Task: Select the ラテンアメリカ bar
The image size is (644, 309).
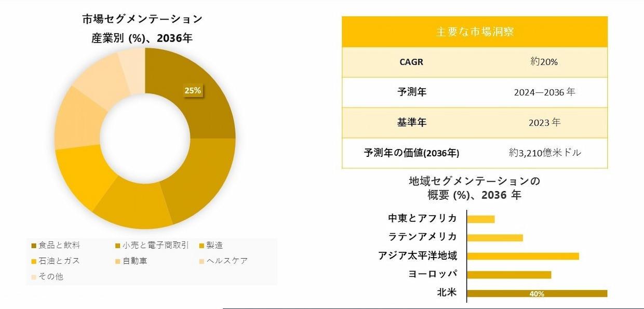Action: point(495,237)
